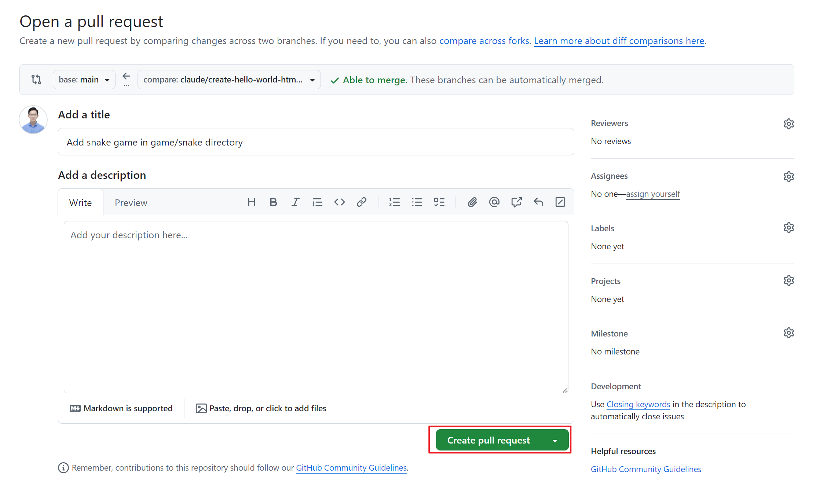Open the Reviewers gear settings
Image resolution: width=816 pixels, height=504 pixels.
[x=788, y=124]
